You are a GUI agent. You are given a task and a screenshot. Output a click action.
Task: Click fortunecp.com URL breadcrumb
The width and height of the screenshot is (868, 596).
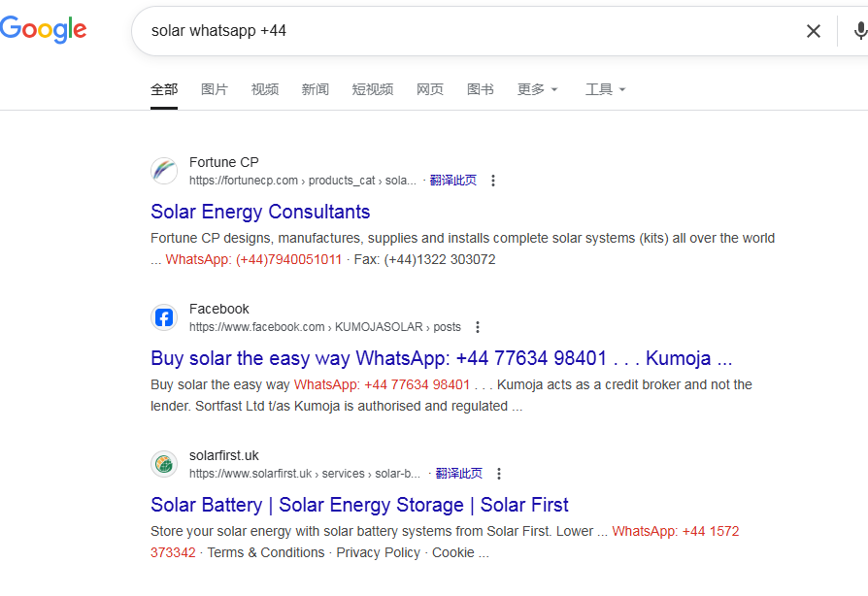pos(303,181)
